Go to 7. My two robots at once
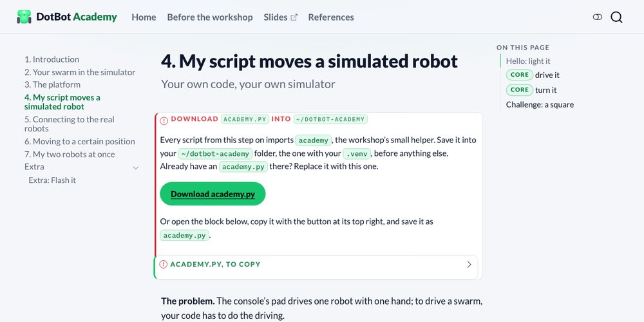The image size is (644, 322). click(70, 154)
